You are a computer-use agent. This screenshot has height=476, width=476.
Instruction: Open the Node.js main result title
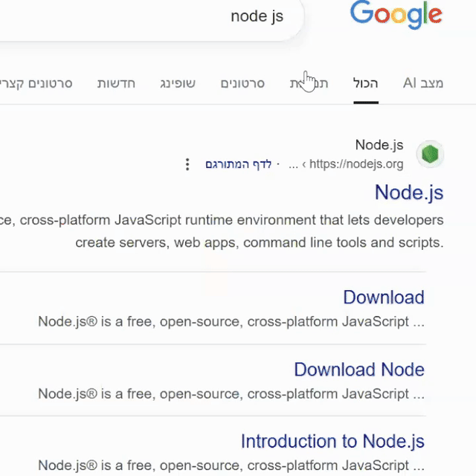[409, 193]
